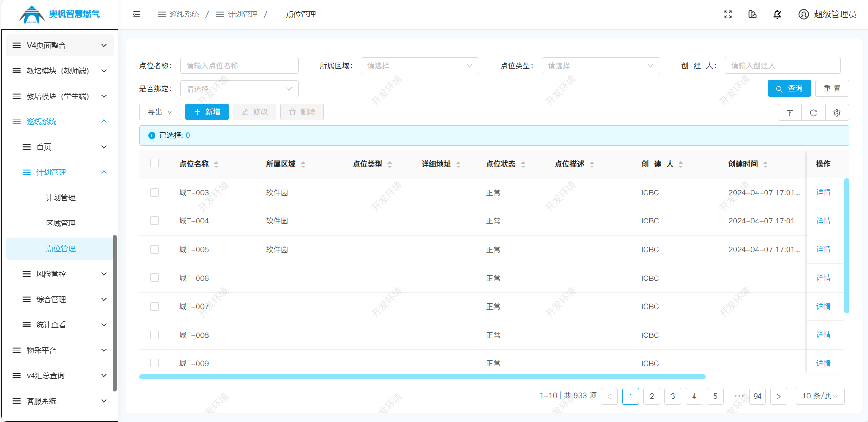Sort by 点位类型 column arrows
Screen dimensions: 868x422
coord(390,164)
